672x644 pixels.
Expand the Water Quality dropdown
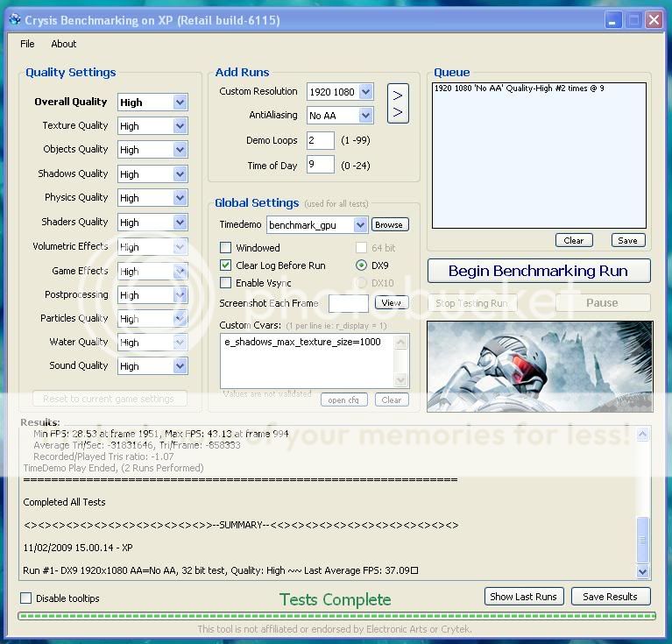180,342
